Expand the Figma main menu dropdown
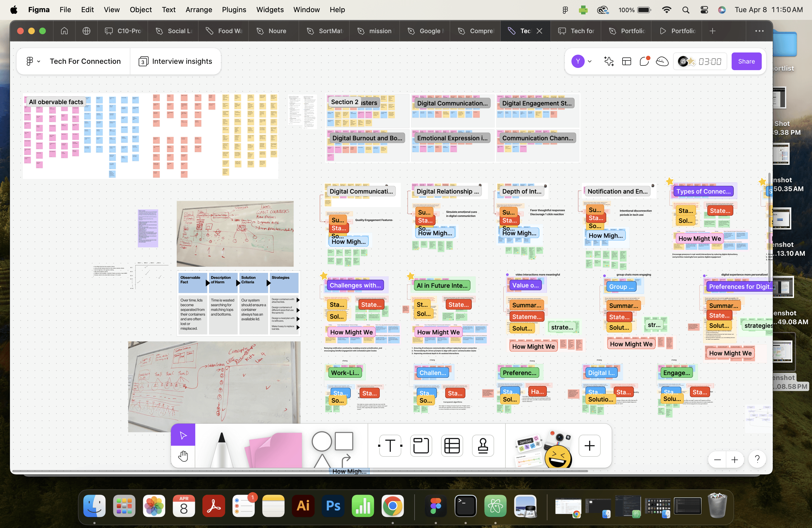Screen dimensions: 812x528 33,61
